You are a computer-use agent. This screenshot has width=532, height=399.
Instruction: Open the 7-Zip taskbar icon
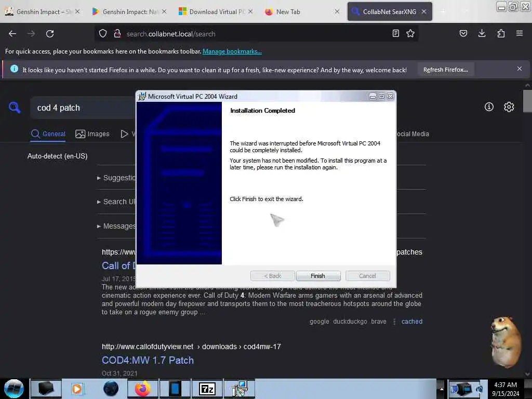(x=207, y=389)
